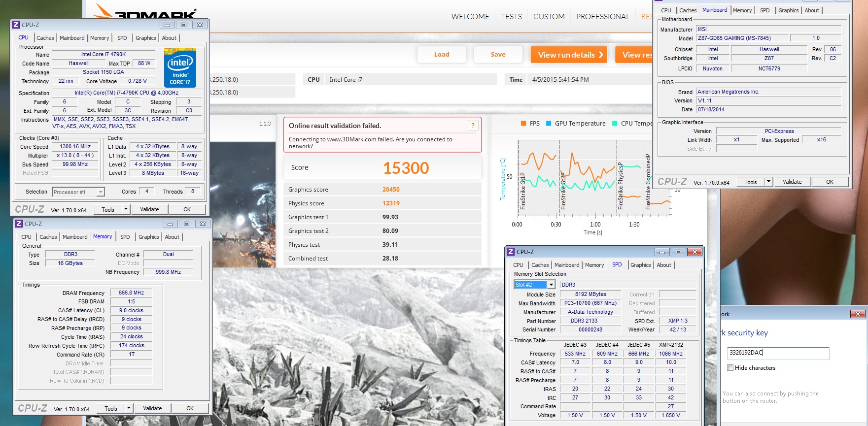Click the Cores value 4 field
Viewport: 868px width, 426px height.
(146, 192)
